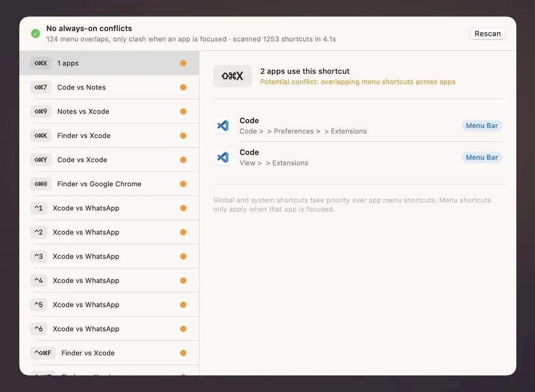Screen dimensions: 535x392
Task: Click the ⇧⌘Y shortcut key badge
Action: (41, 160)
